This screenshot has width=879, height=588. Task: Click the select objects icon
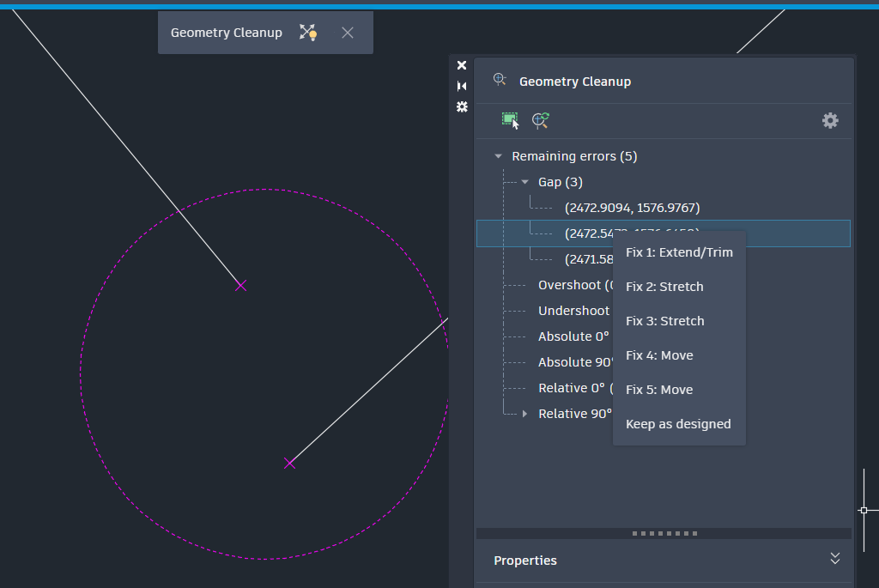coord(510,120)
